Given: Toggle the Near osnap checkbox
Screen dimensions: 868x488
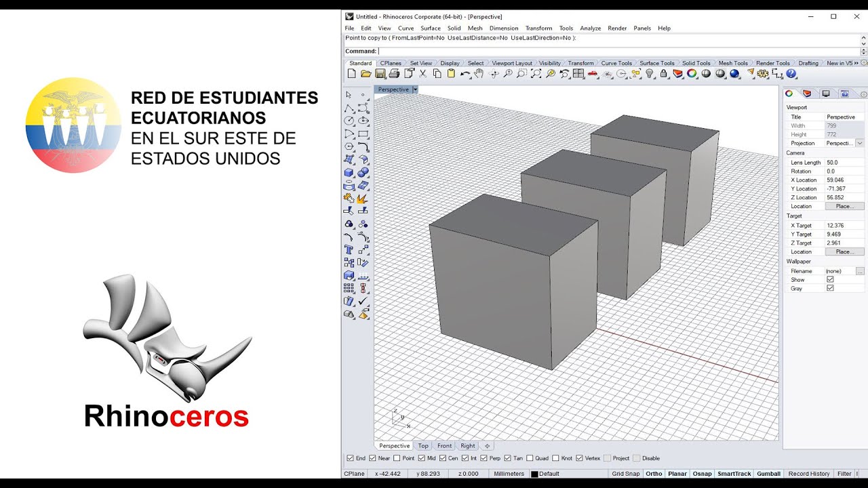Looking at the screenshot, I should click(372, 458).
